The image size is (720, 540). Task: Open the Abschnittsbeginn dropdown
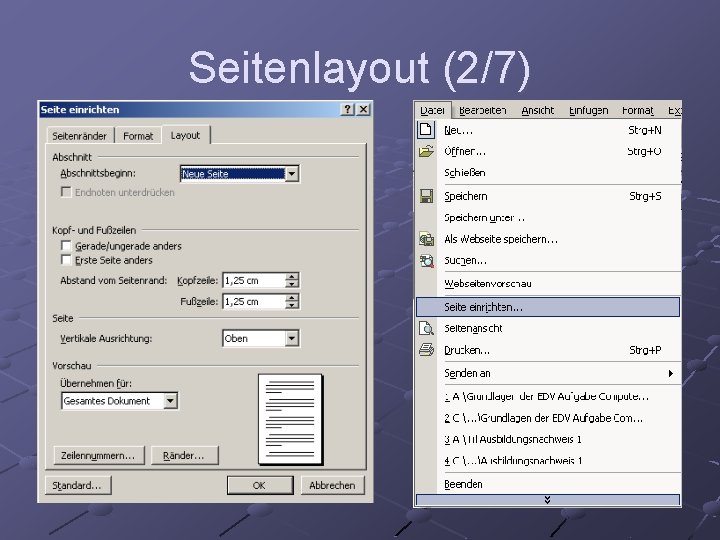coord(292,174)
